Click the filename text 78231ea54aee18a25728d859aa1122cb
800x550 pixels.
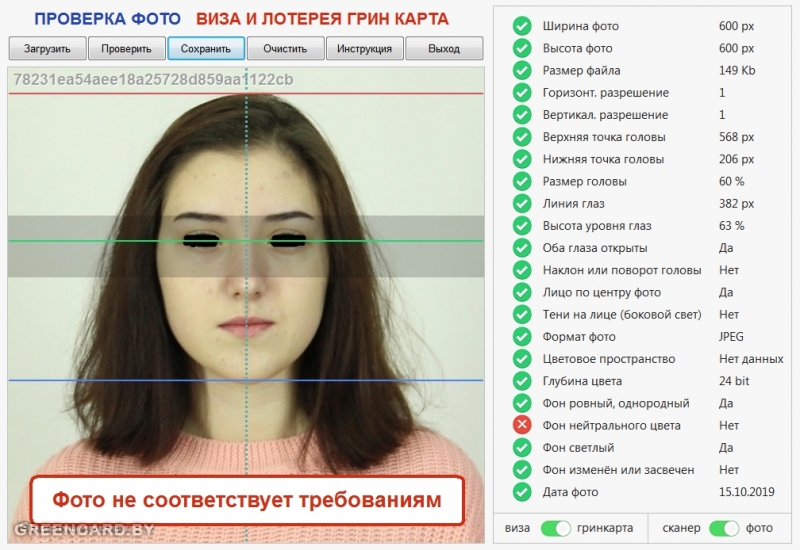point(153,80)
